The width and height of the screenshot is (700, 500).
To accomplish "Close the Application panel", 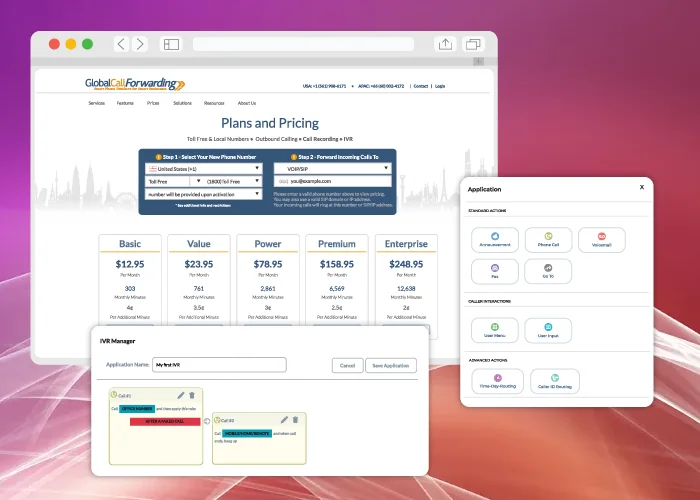I will click(x=642, y=187).
